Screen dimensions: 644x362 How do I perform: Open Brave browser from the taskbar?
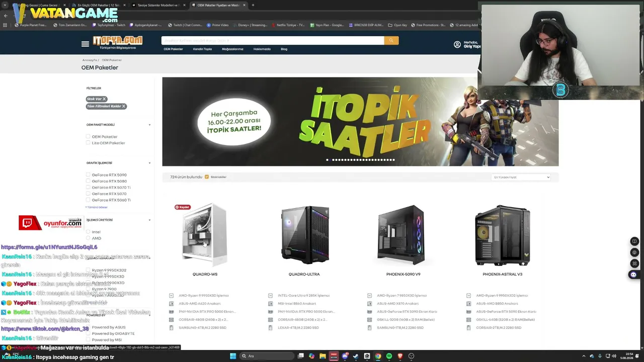(x=400, y=356)
